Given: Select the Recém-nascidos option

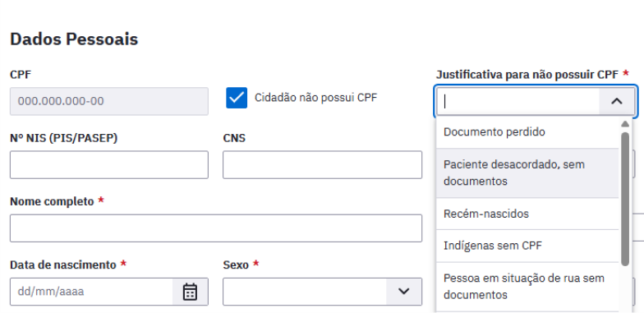Looking at the screenshot, I should [x=527, y=214].
